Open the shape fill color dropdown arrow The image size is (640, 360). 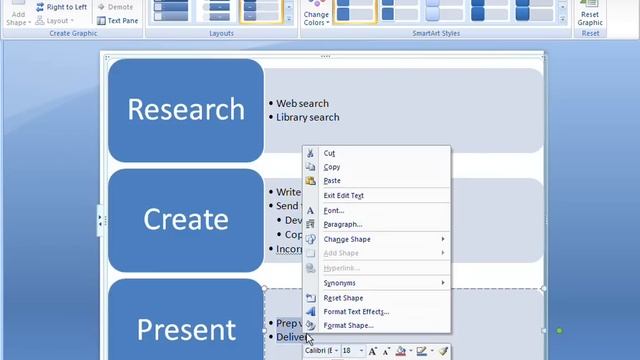[x=410, y=351]
